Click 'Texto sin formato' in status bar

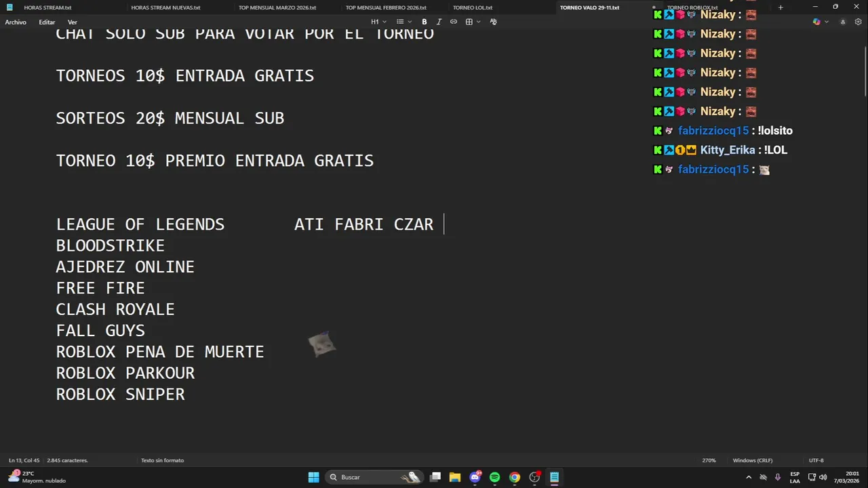tap(162, 460)
